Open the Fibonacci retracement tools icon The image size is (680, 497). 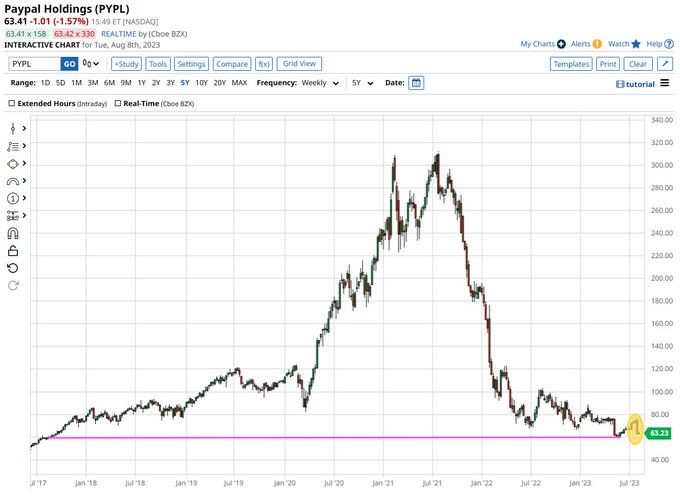coord(13,146)
